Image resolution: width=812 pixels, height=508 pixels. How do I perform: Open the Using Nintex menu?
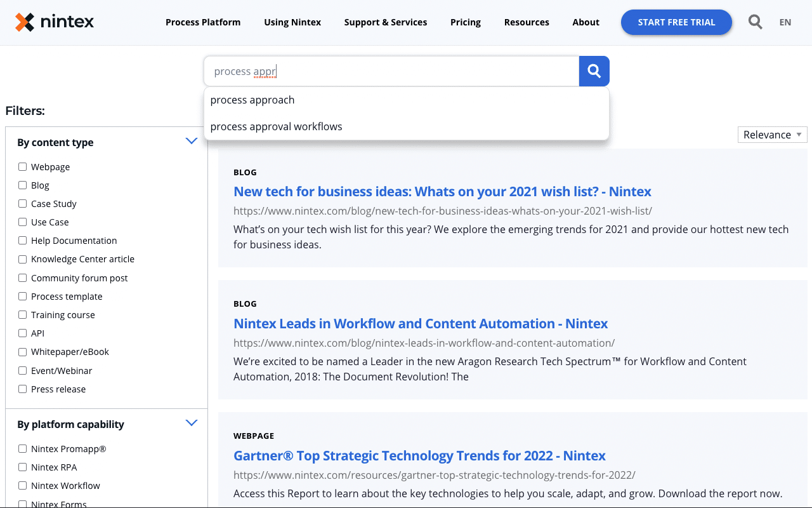(x=292, y=22)
